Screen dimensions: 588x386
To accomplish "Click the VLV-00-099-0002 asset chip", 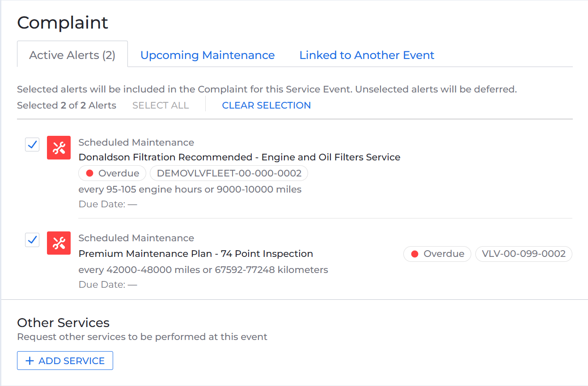I will coord(523,254).
